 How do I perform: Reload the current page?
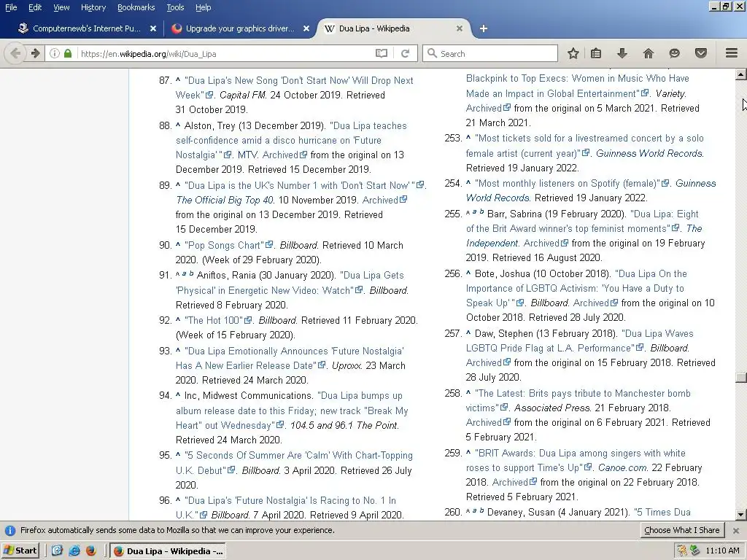(406, 53)
